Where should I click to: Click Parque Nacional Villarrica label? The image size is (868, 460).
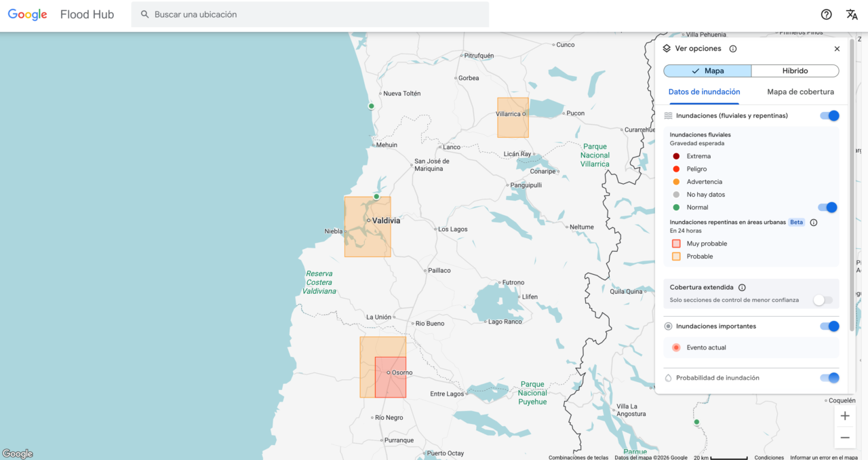pos(595,155)
